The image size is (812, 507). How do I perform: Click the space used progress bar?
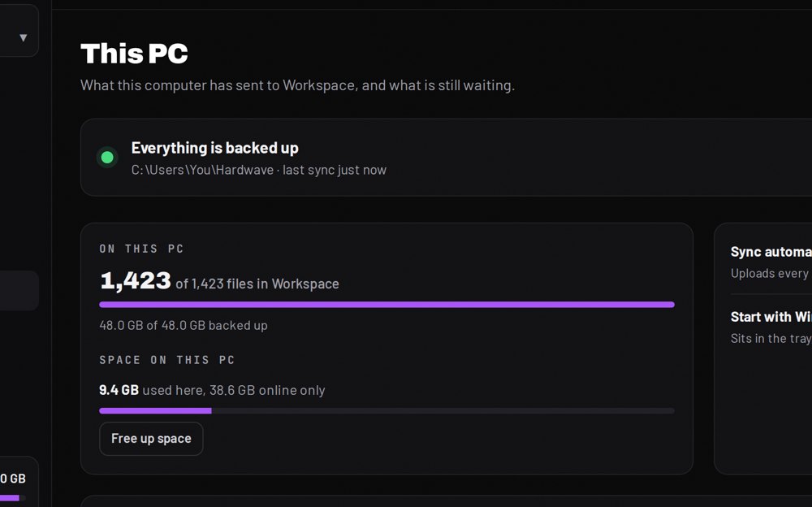[387, 410]
